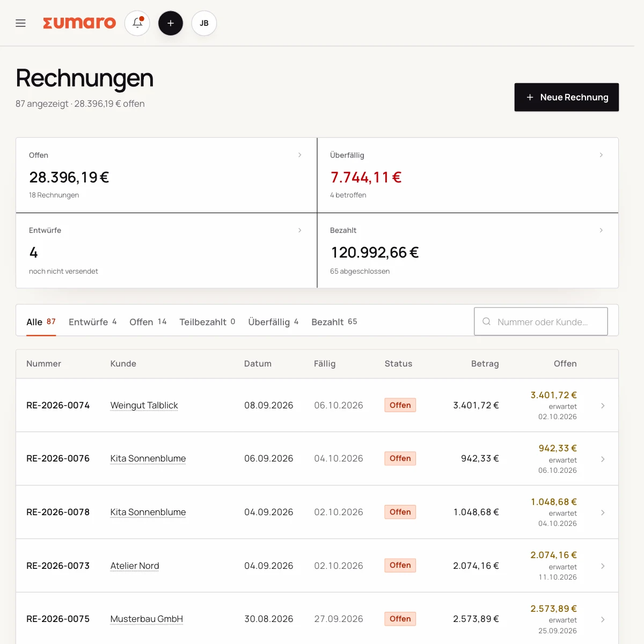Viewport: 644px width, 644px height.
Task: Open the Offen summary card chevron
Action: pyautogui.click(x=299, y=155)
